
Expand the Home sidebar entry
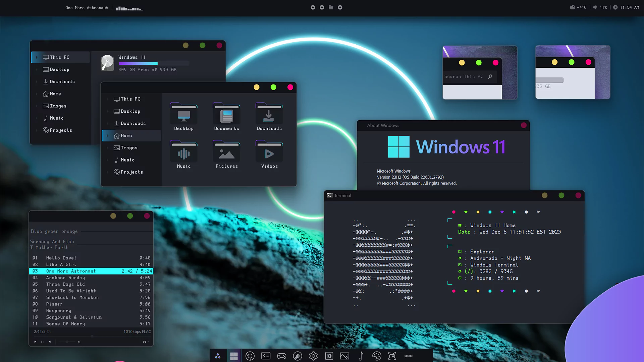pos(107,135)
